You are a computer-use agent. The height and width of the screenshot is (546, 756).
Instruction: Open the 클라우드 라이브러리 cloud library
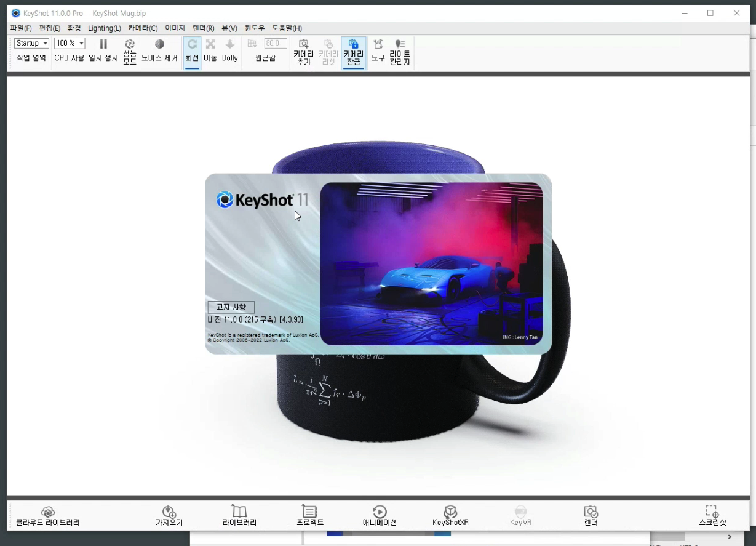pos(48,515)
